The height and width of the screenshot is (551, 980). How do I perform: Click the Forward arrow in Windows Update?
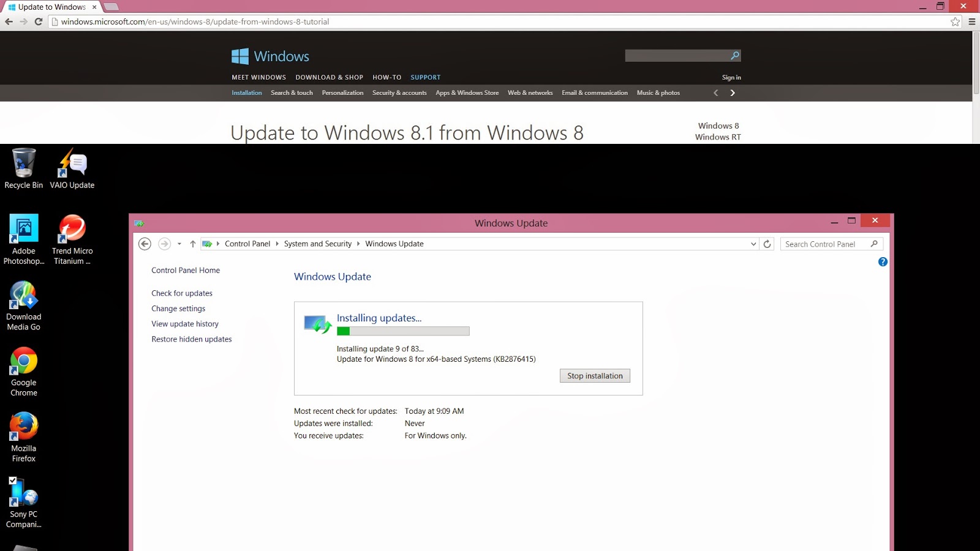pyautogui.click(x=164, y=244)
